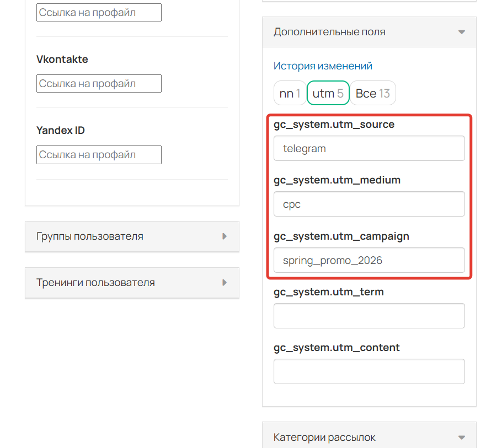
Task: Click the gc_system.utm_source field showing telegram
Action: coord(369,148)
